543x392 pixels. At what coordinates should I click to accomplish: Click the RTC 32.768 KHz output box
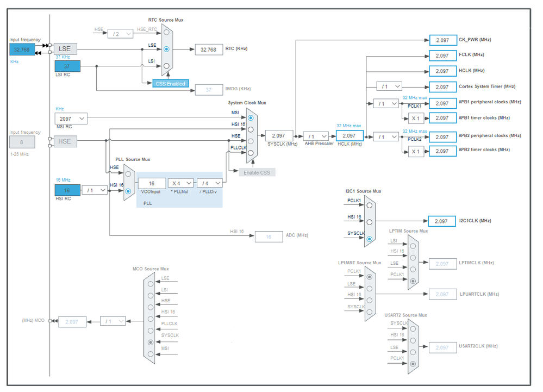(x=209, y=49)
